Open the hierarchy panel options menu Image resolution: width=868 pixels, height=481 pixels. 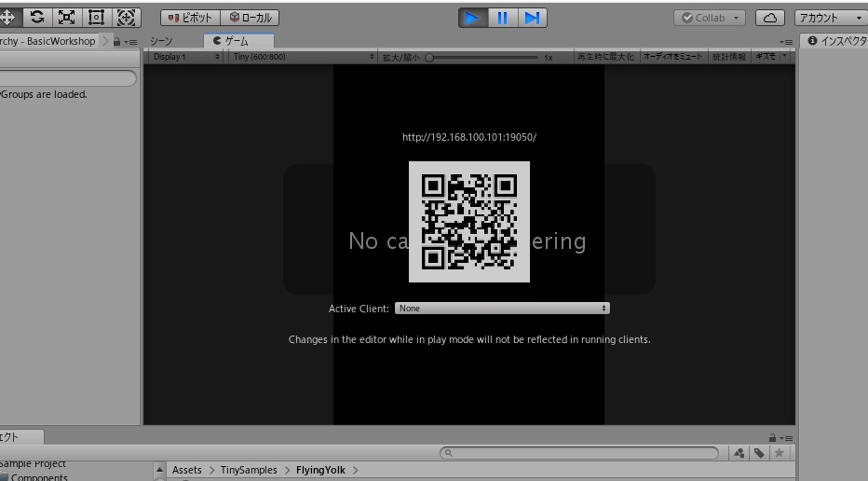pos(130,42)
